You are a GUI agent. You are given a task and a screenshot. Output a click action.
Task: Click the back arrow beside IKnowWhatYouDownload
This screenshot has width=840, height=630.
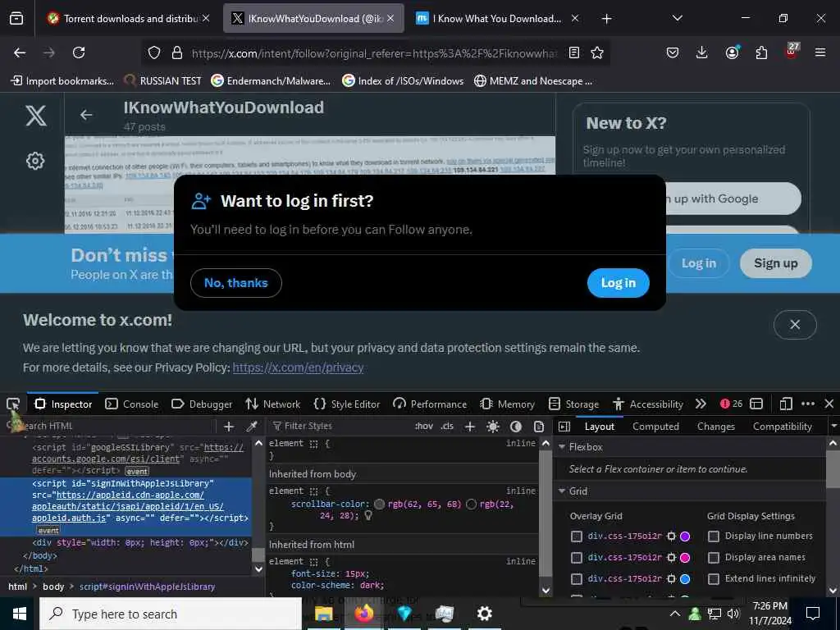(86, 115)
